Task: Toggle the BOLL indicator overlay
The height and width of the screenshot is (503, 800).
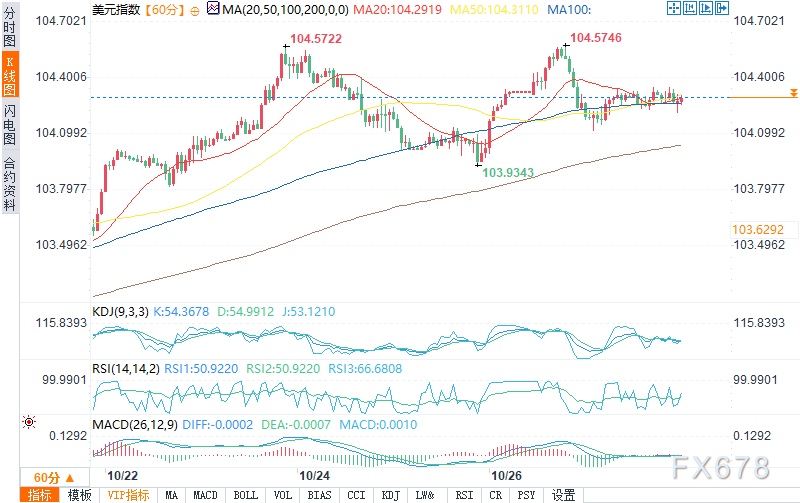Action: coord(244,495)
